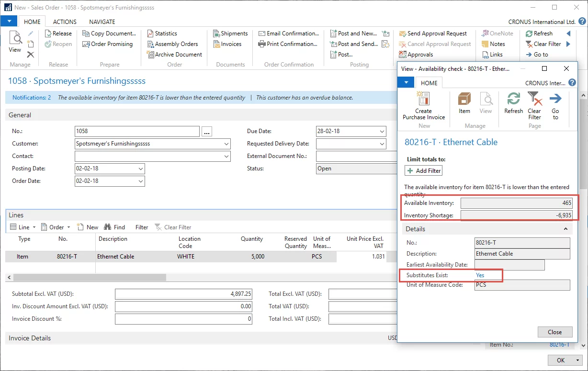588x371 pixels.
Task: Click Refresh in Availability check window
Action: (x=513, y=100)
